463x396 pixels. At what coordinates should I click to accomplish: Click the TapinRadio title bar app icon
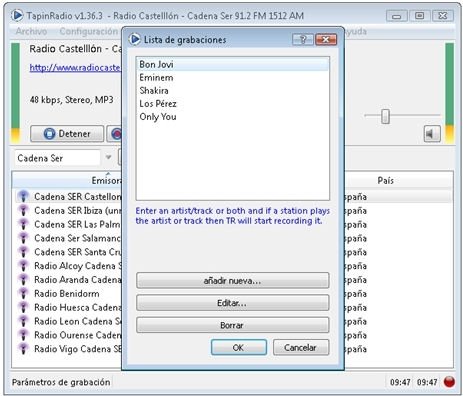pyautogui.click(x=17, y=15)
